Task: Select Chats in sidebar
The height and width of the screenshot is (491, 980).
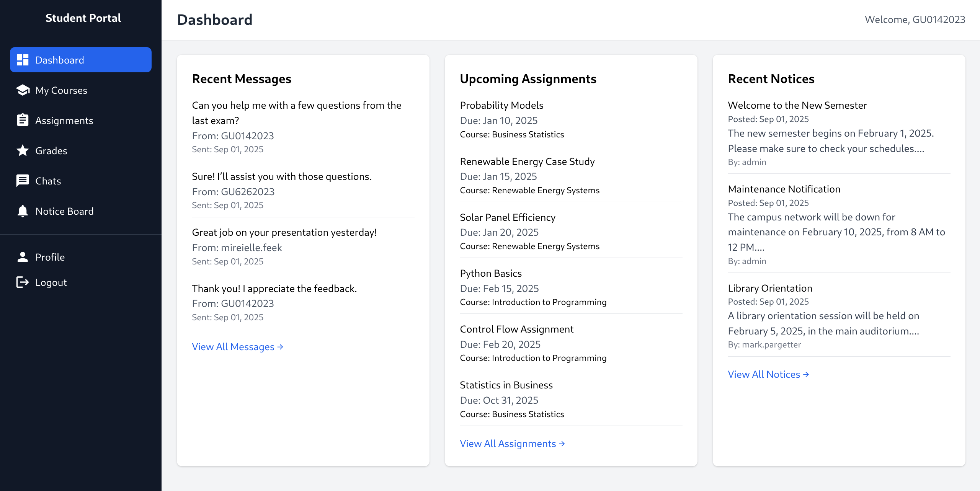Action: [48, 181]
